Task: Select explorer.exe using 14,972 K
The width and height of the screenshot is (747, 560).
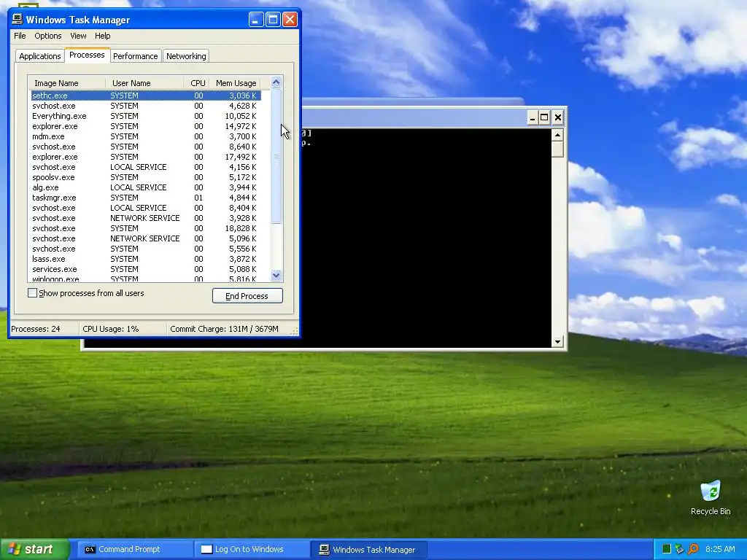Action: [146, 126]
